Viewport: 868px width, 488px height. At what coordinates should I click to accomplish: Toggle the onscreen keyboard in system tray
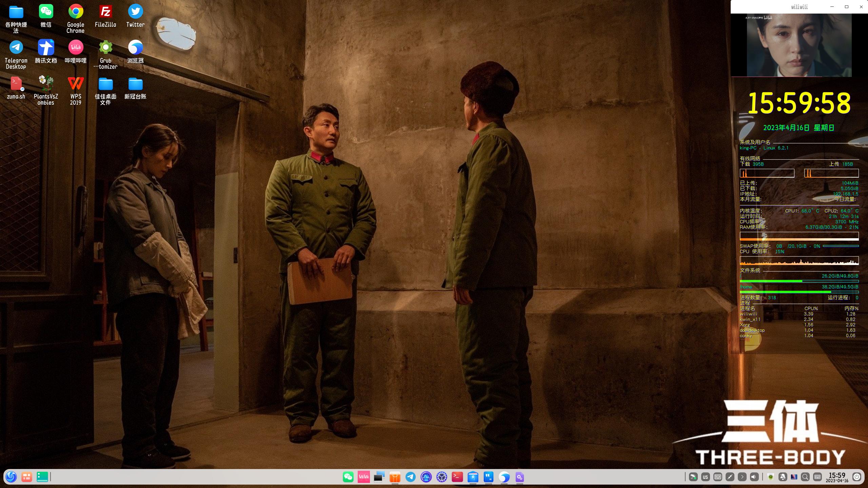coord(817,477)
